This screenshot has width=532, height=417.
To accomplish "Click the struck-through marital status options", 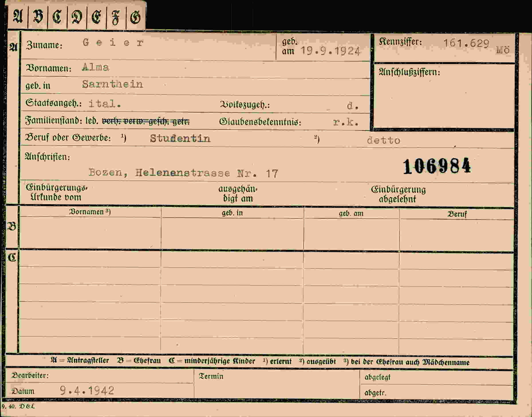I will point(146,121).
